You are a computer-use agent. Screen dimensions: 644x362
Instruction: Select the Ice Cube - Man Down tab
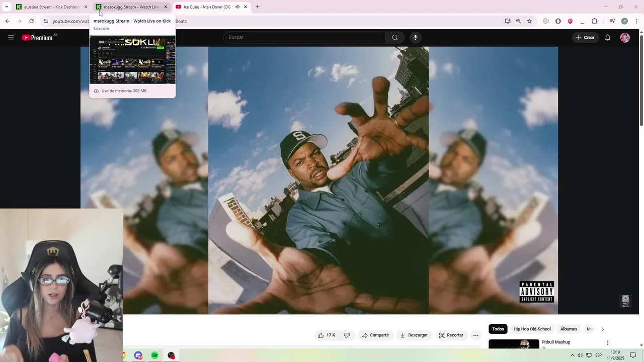207,7
